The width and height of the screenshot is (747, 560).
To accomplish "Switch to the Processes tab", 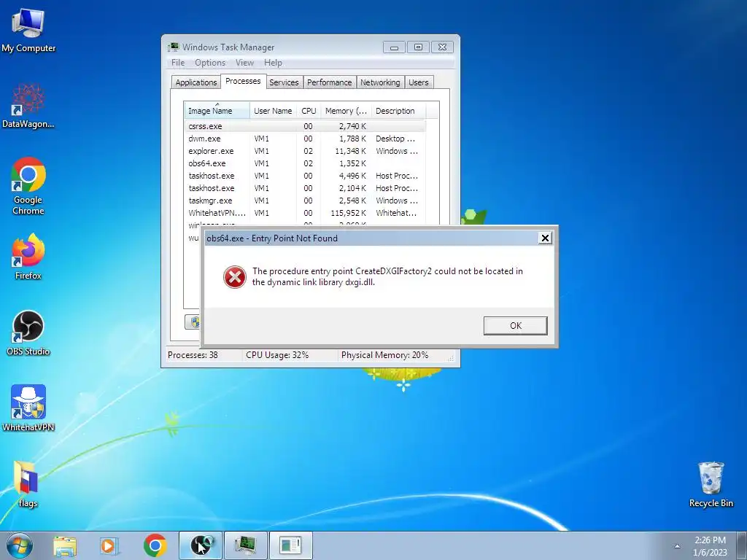I will [x=243, y=82].
